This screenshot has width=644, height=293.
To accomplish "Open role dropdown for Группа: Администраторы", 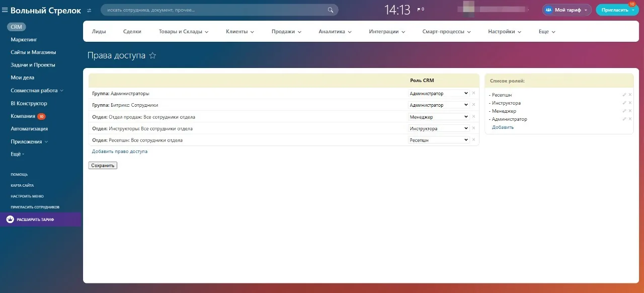I will click(438, 93).
